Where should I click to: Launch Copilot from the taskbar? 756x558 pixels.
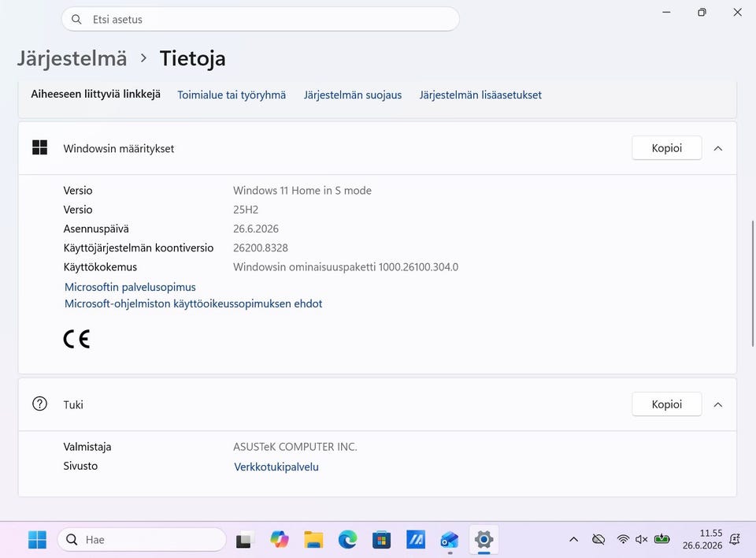[279, 539]
